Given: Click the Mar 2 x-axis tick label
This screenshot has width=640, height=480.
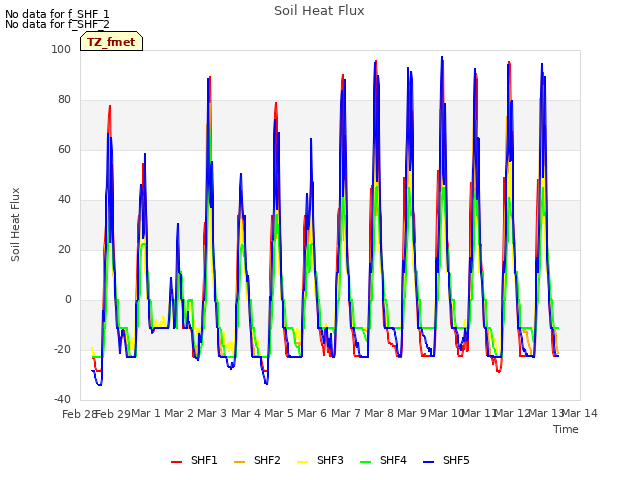Looking at the screenshot, I should (179, 413).
